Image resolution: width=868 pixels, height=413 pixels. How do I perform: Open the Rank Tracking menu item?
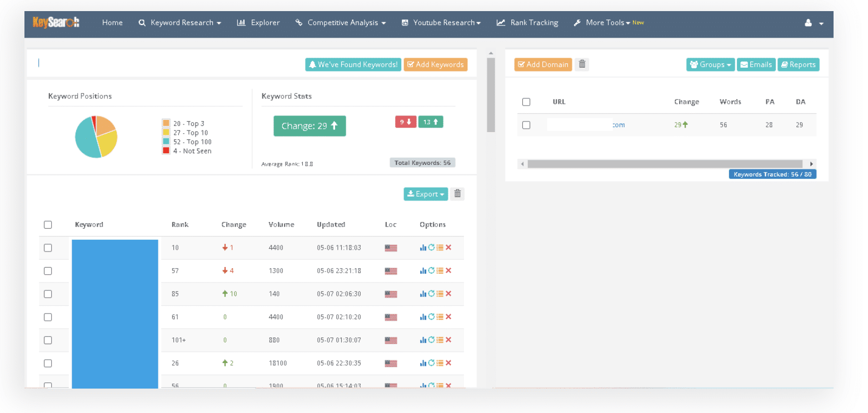(527, 23)
